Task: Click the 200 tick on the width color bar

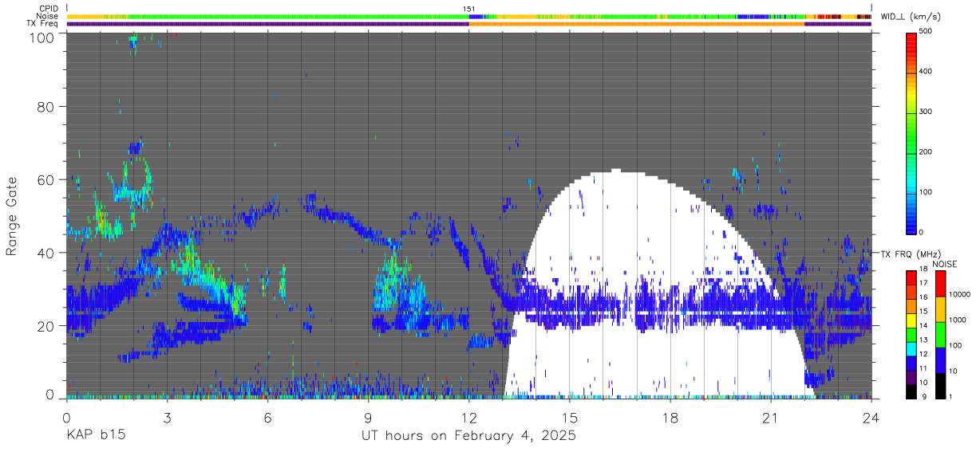Action: tap(927, 151)
